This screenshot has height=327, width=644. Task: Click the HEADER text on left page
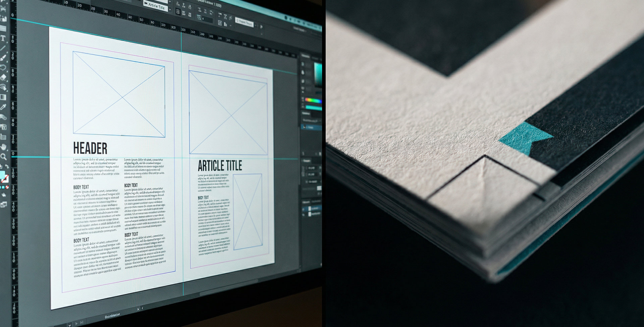(90, 148)
